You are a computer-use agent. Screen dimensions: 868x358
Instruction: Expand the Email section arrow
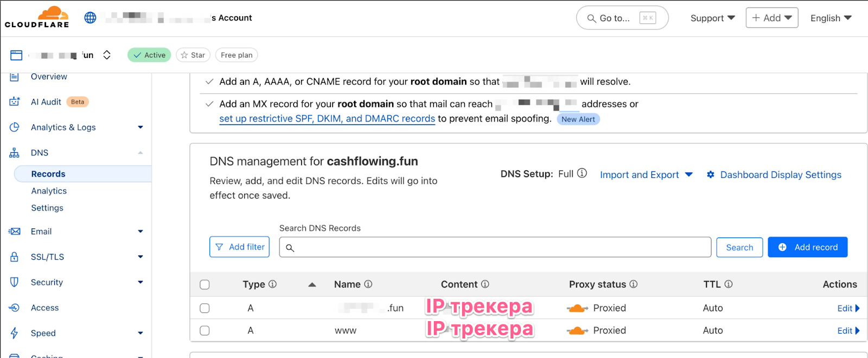click(x=141, y=231)
